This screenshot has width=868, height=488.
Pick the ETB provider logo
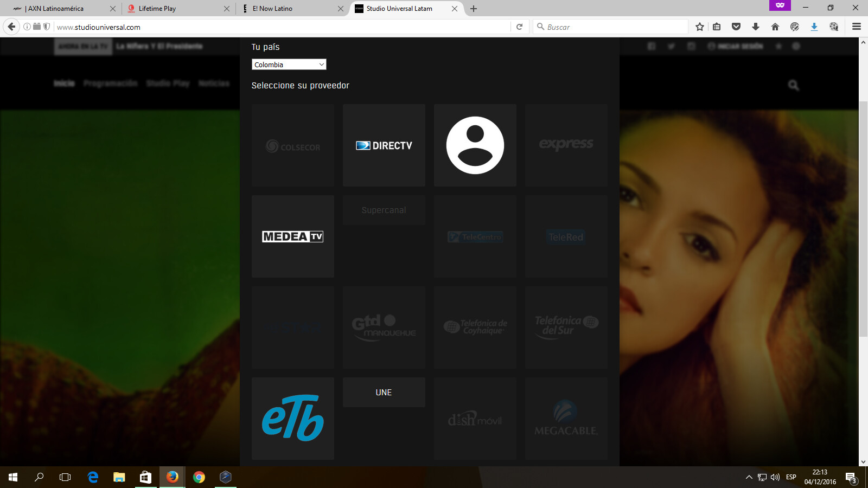[293, 419]
